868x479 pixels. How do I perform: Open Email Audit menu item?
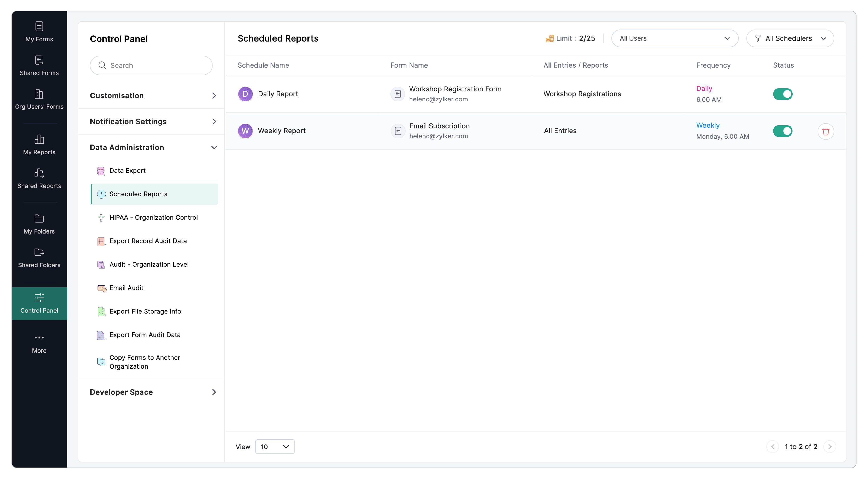(126, 288)
